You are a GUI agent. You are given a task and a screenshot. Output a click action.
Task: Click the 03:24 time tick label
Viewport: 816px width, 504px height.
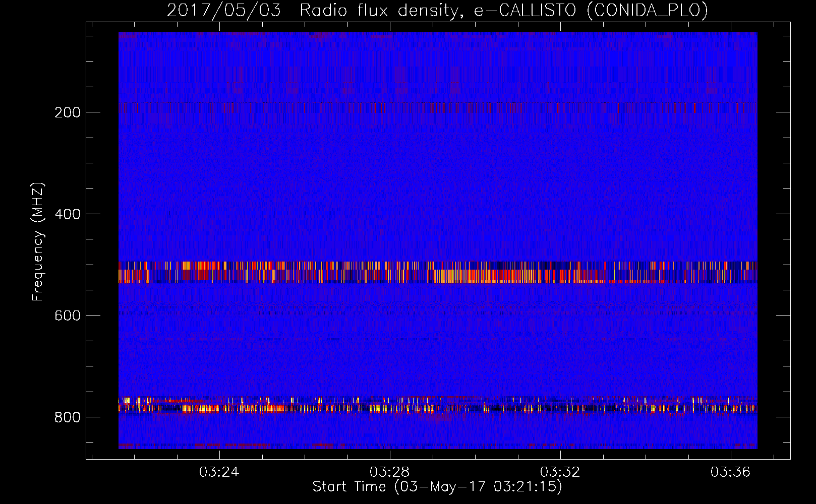point(219,472)
